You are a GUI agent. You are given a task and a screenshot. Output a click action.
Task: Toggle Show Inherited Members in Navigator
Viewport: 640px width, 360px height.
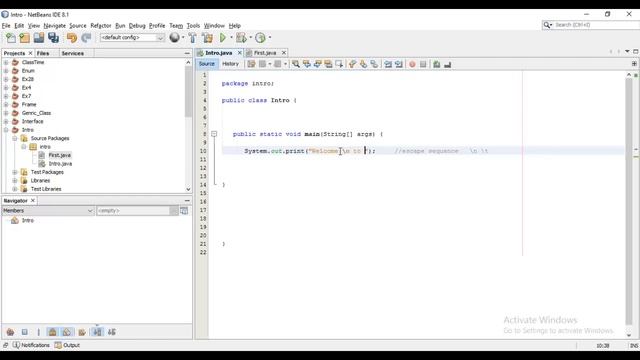click(10, 332)
